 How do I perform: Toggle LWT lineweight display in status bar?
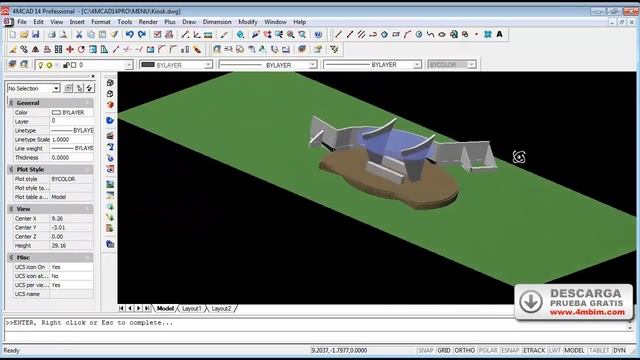[555, 350]
